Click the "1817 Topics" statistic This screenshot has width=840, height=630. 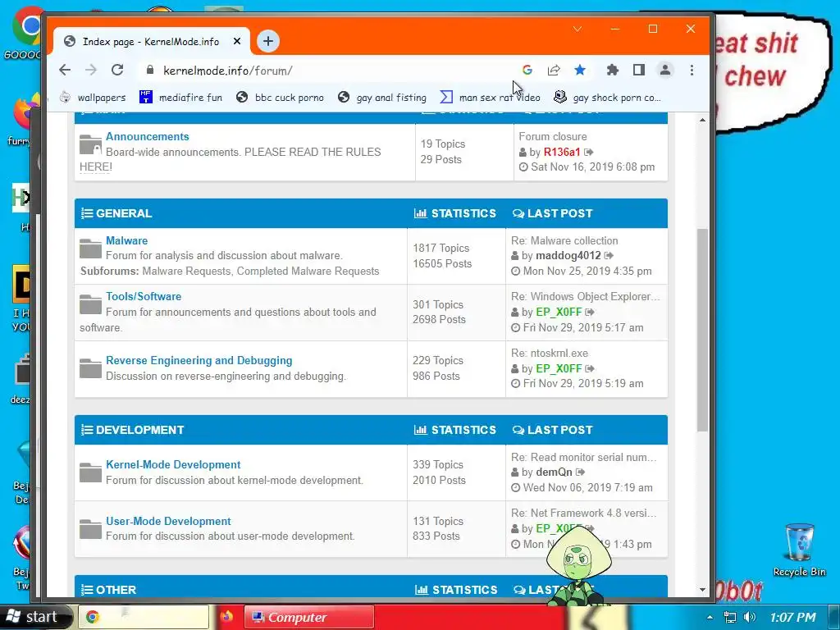pyautogui.click(x=441, y=248)
